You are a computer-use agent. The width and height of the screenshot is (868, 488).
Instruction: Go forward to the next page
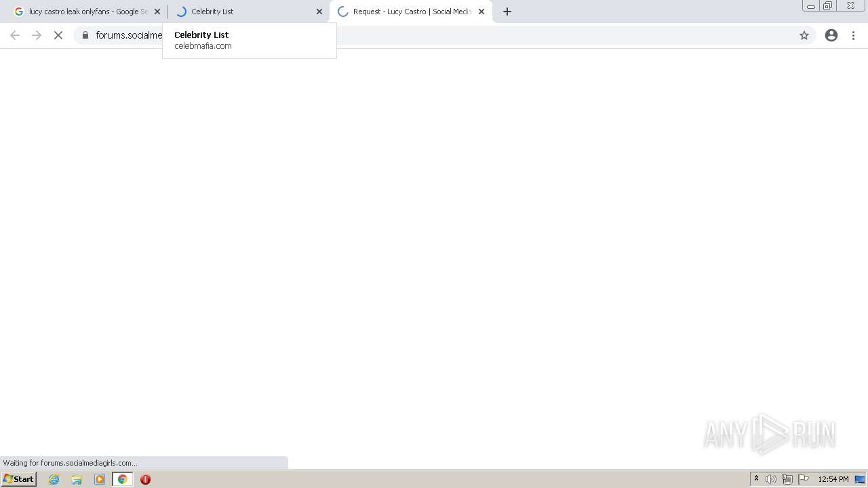(x=37, y=35)
